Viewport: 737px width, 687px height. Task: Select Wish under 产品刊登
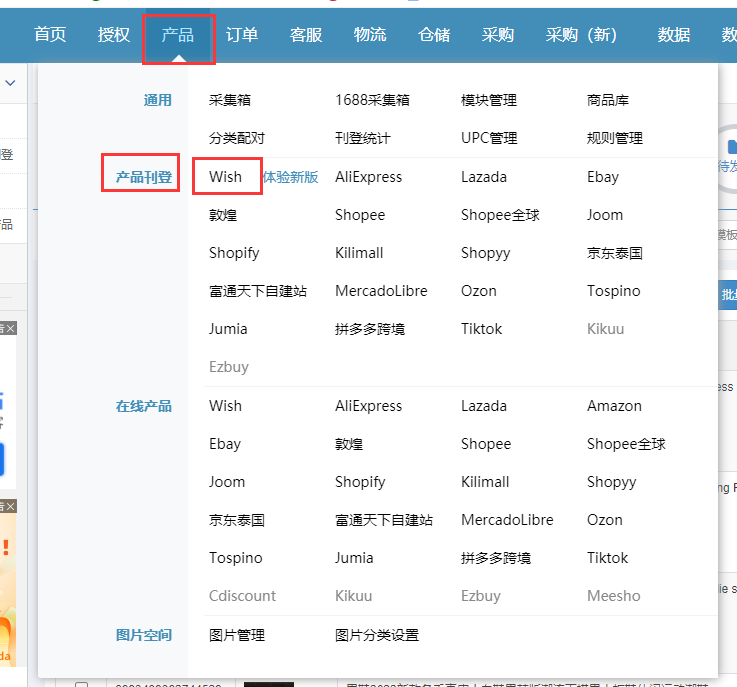point(226,177)
